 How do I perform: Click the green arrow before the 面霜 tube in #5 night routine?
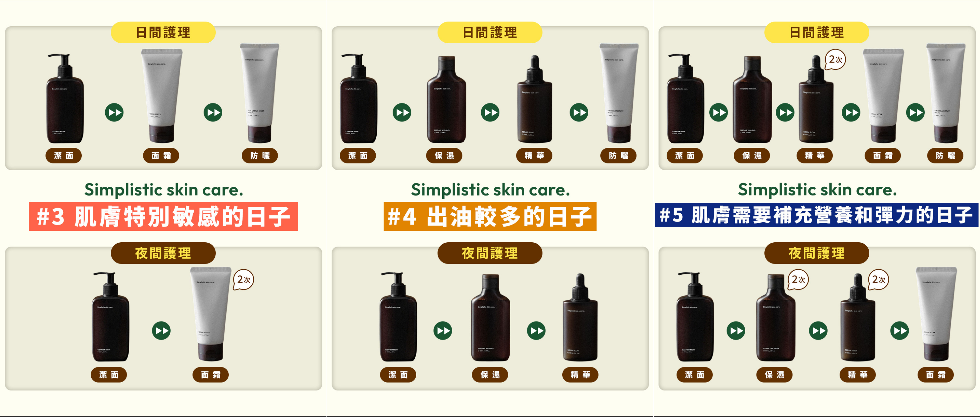(900, 331)
